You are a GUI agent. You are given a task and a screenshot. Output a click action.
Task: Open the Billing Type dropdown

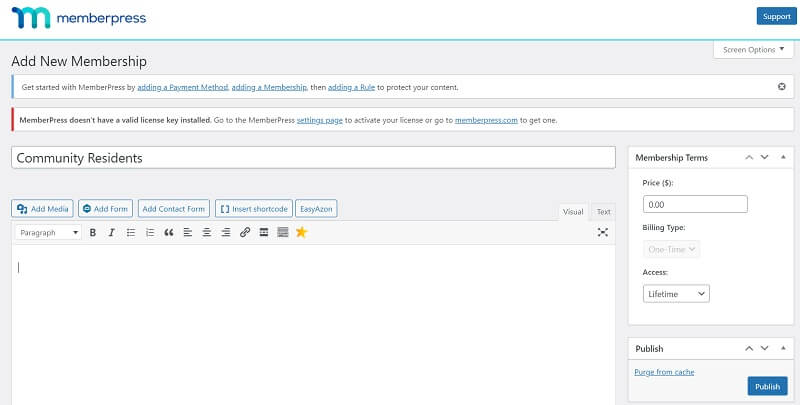coord(671,249)
